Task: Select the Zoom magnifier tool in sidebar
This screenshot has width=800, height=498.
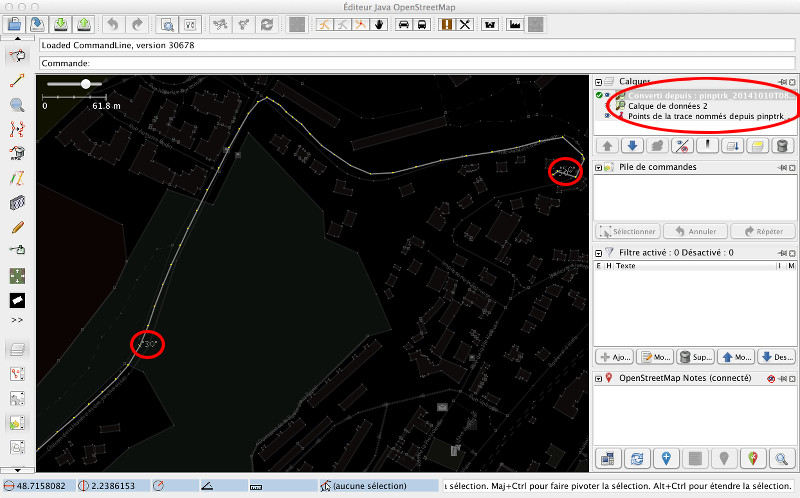Action: click(x=17, y=105)
